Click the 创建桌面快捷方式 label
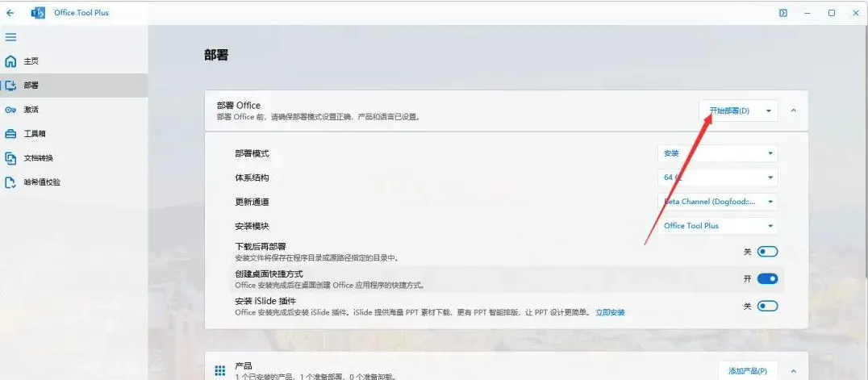Image resolution: width=868 pixels, height=380 pixels. [269, 274]
